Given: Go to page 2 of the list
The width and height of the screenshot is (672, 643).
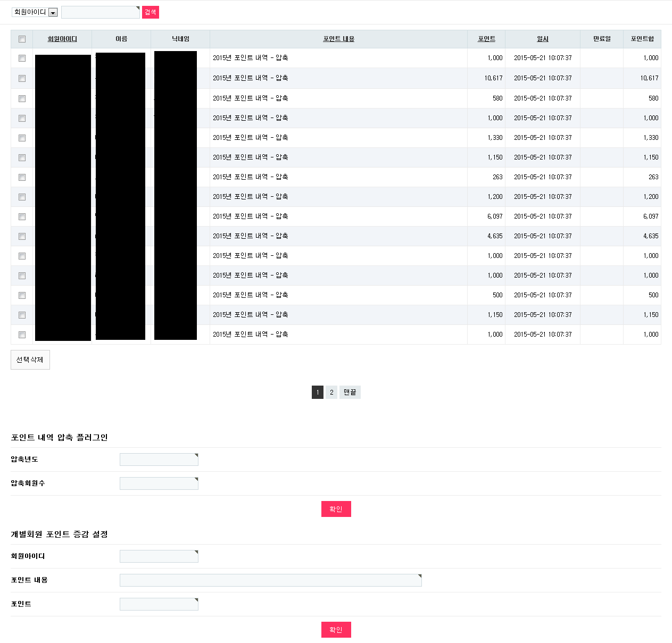Looking at the screenshot, I should pyautogui.click(x=331, y=392).
